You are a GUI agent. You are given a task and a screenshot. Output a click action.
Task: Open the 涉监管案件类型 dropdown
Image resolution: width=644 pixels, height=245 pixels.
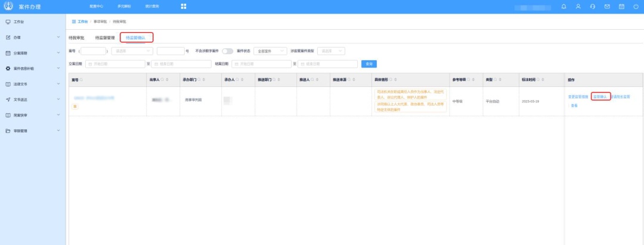coord(332,51)
